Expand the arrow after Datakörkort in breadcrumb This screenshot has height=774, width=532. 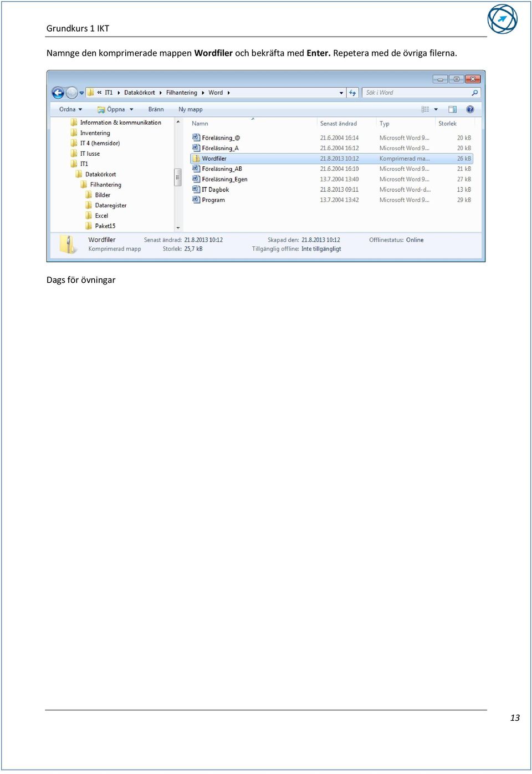point(161,93)
